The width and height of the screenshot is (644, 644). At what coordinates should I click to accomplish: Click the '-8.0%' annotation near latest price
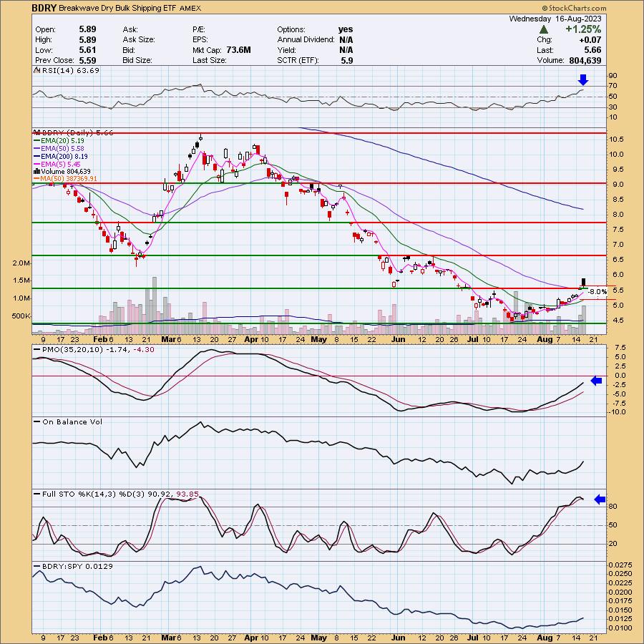click(x=597, y=292)
